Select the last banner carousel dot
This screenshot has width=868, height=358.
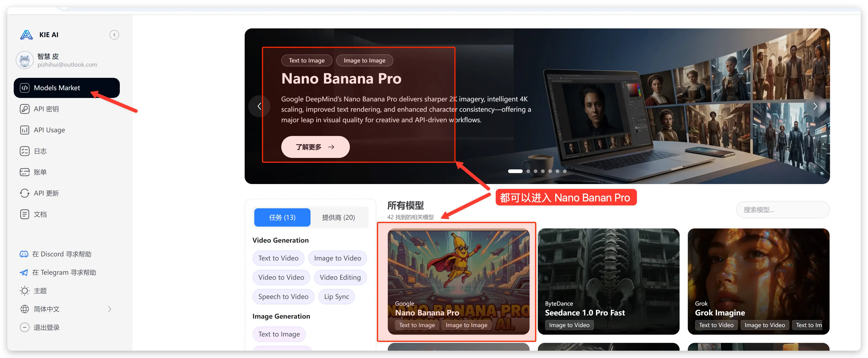click(x=565, y=171)
